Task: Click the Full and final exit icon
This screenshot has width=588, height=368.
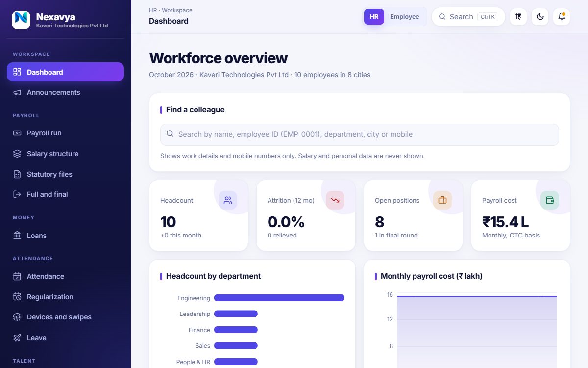Action: click(x=17, y=194)
